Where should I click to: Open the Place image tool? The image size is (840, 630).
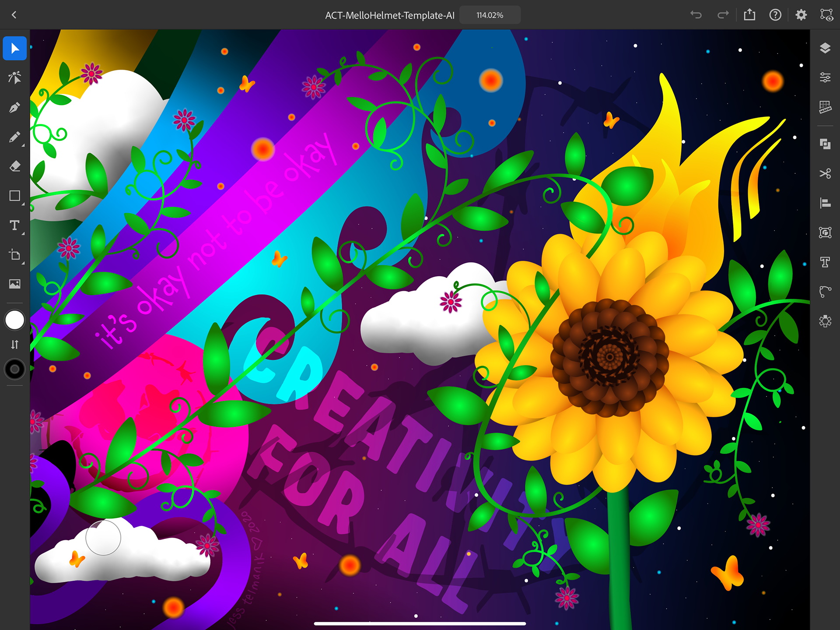[x=15, y=284]
